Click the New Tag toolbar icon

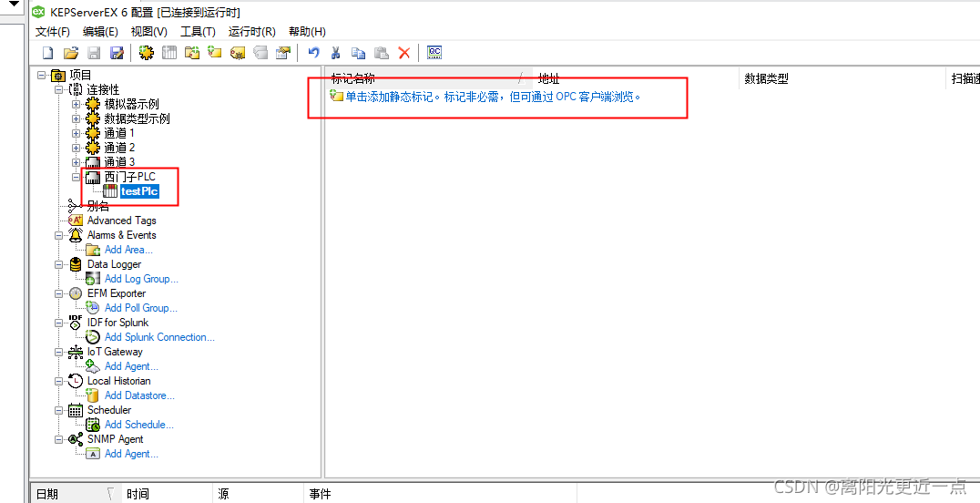[215, 53]
